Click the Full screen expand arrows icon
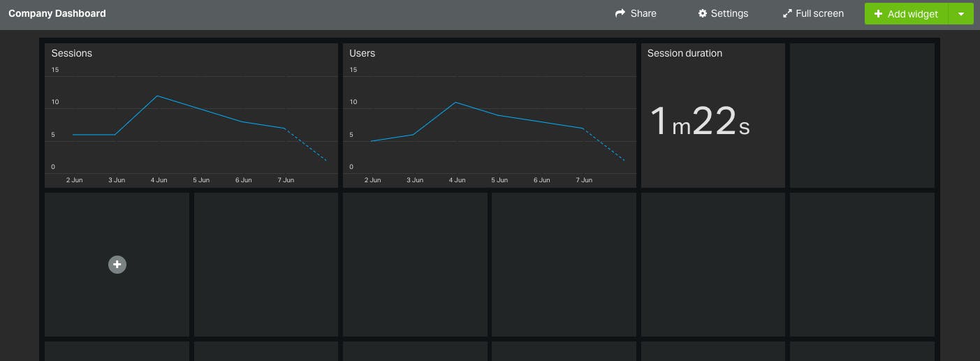 [x=787, y=13]
